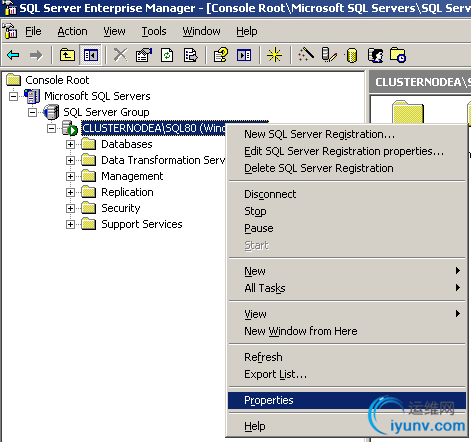Choose Delete SQL Server Registration
Screen dimensions: 471x442
tap(347, 168)
